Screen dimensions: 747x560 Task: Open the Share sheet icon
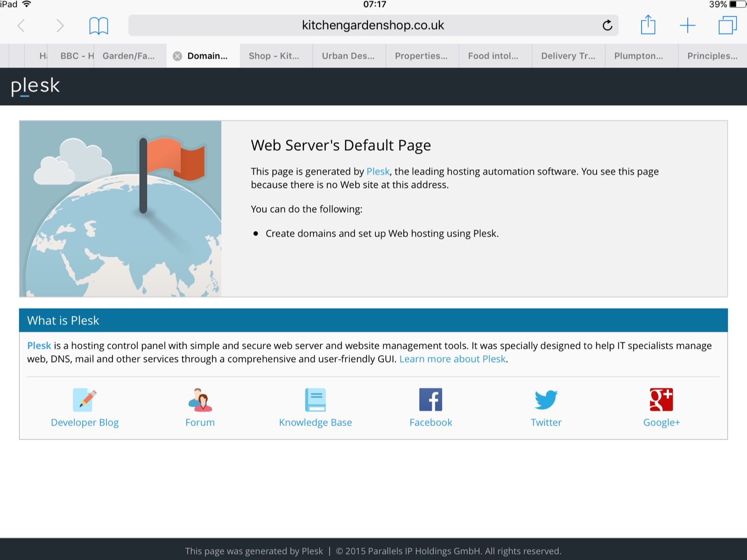coord(648,25)
